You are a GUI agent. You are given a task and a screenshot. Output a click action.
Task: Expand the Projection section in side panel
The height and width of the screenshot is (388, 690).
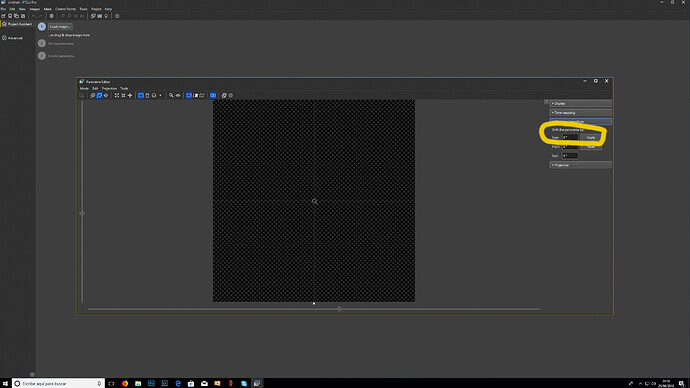(580, 165)
